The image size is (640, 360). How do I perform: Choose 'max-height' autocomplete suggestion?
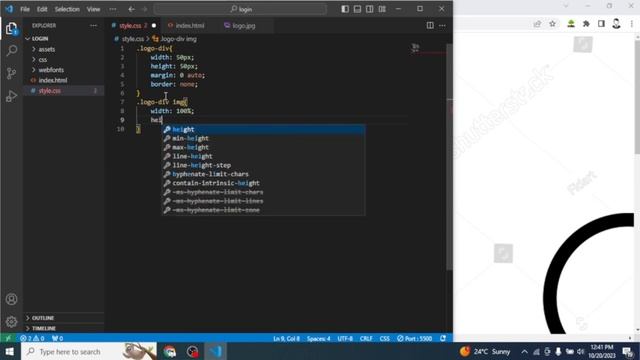pos(263,147)
